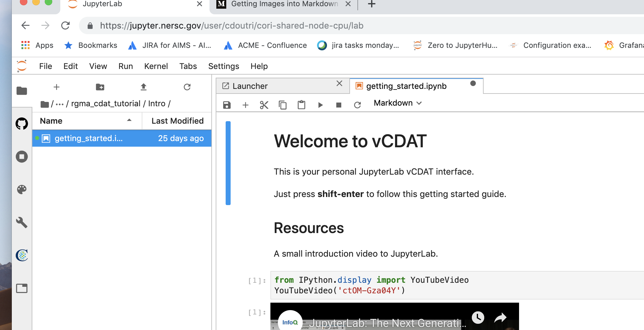Open Configuration examples bookmark

pos(551,45)
